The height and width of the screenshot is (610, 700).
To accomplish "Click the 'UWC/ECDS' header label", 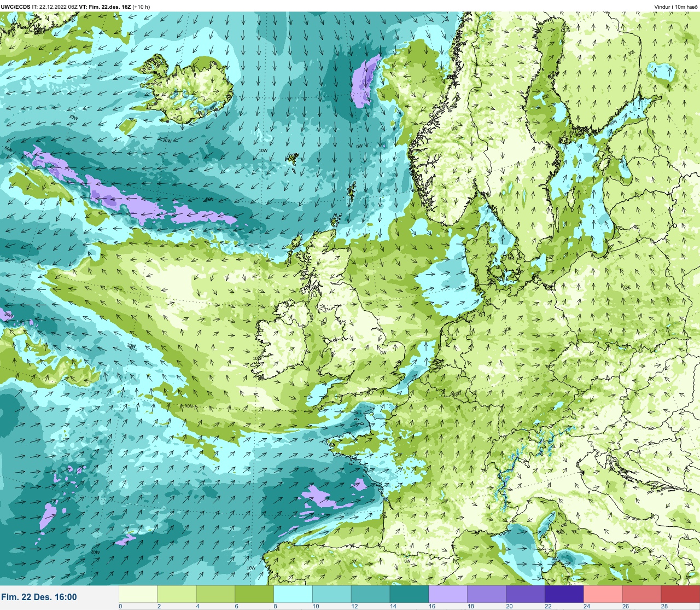I will click(x=15, y=7).
